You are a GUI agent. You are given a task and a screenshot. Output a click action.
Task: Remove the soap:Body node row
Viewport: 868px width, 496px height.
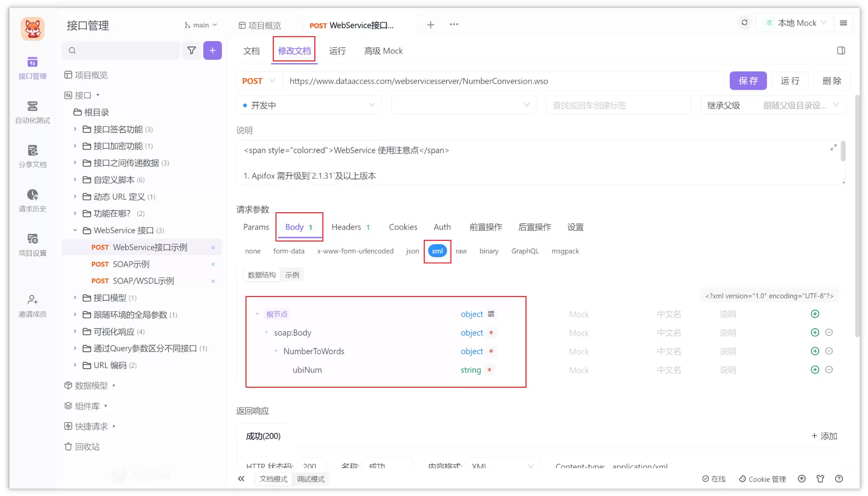(x=829, y=332)
